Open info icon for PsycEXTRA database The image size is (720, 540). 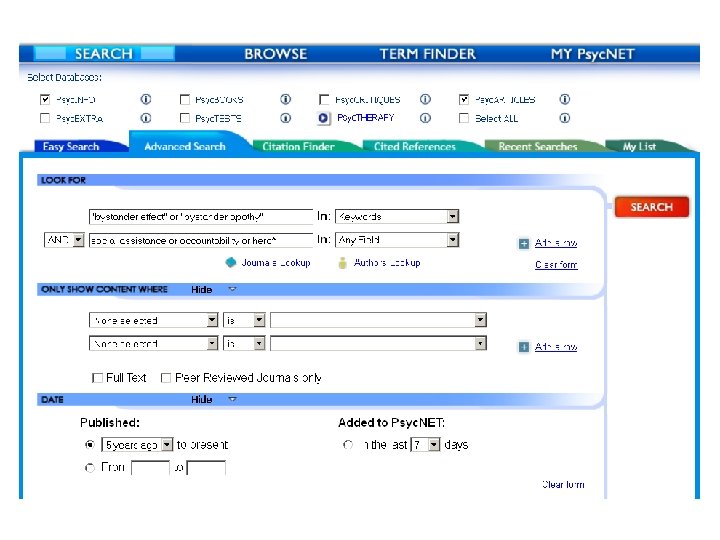[x=146, y=118]
